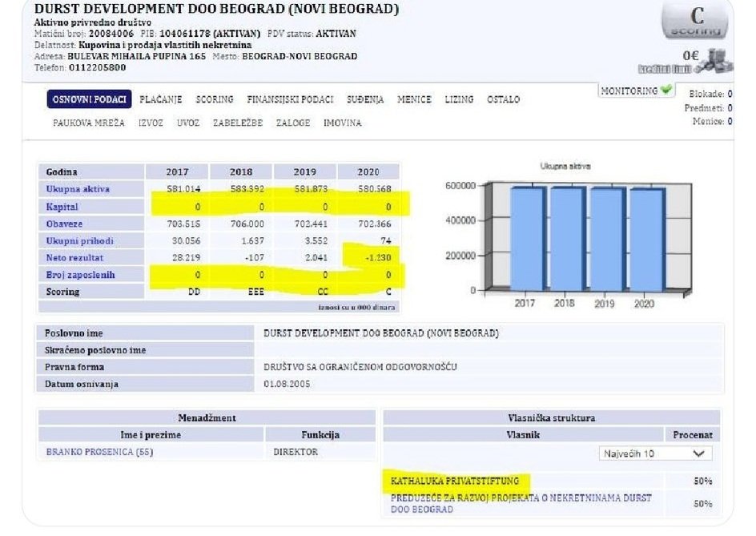Click the phone number 0112205800

pyautogui.click(x=98, y=67)
